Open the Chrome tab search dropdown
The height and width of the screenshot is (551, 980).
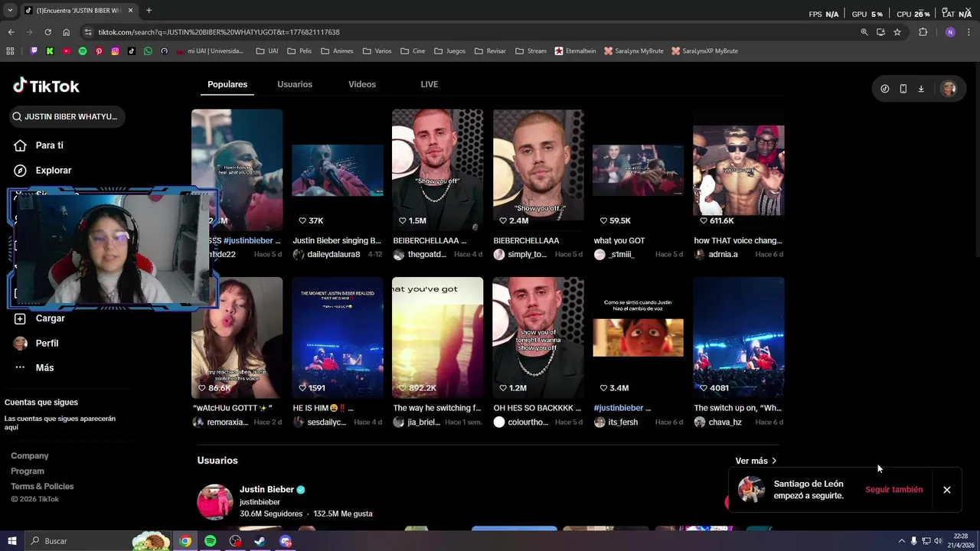(10, 11)
